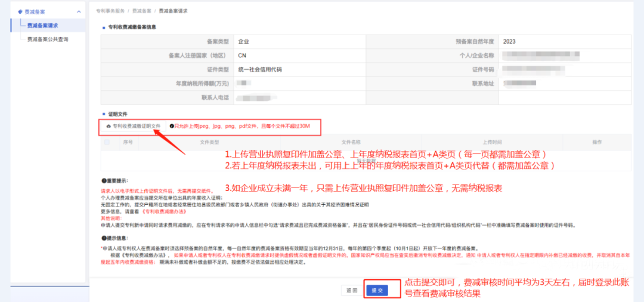This screenshot has width=644, height=302.
Task: Click the cloud upload icon on the button
Action: tap(109, 126)
